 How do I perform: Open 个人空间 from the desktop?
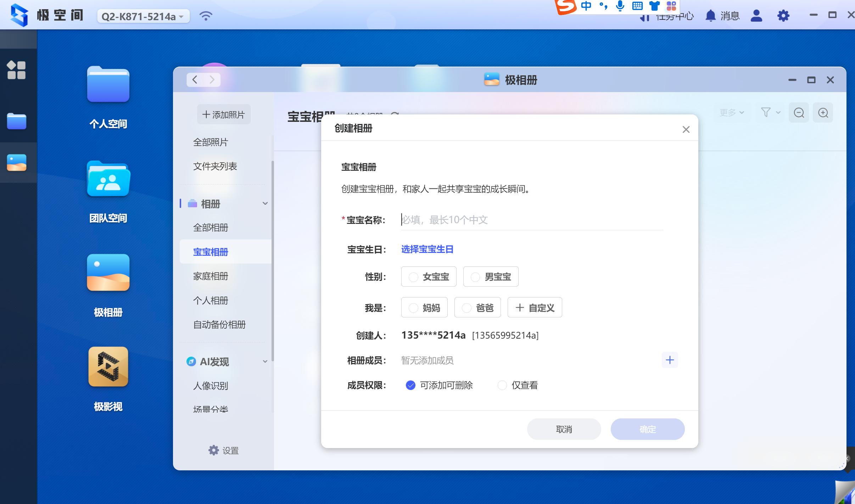tap(108, 84)
